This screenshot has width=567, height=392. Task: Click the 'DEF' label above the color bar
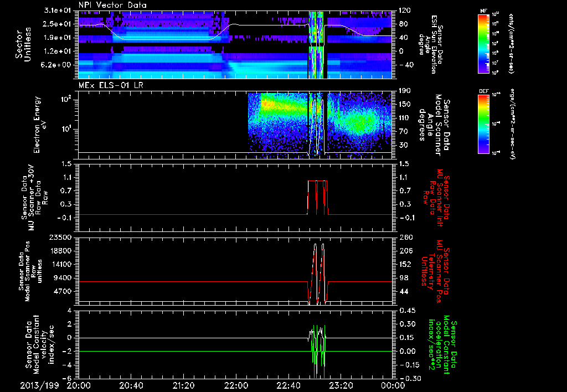coord(484,91)
